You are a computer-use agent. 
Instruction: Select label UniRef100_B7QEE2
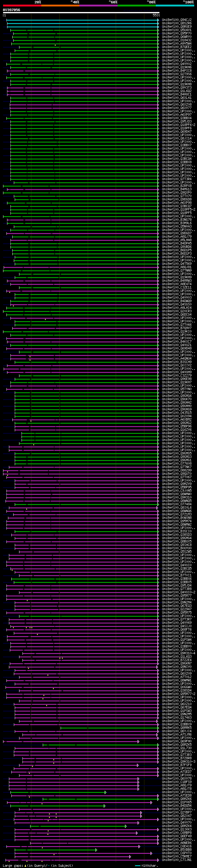(x=177, y=47)
